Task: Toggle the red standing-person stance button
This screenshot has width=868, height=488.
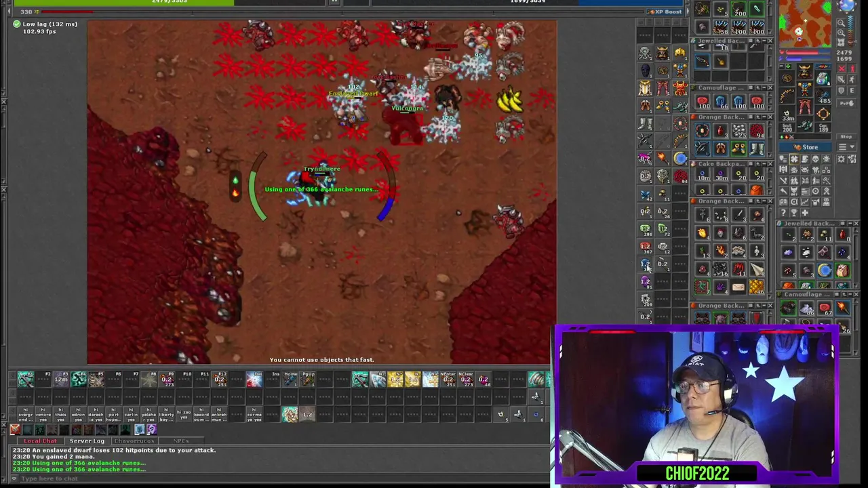Action: click(x=852, y=68)
